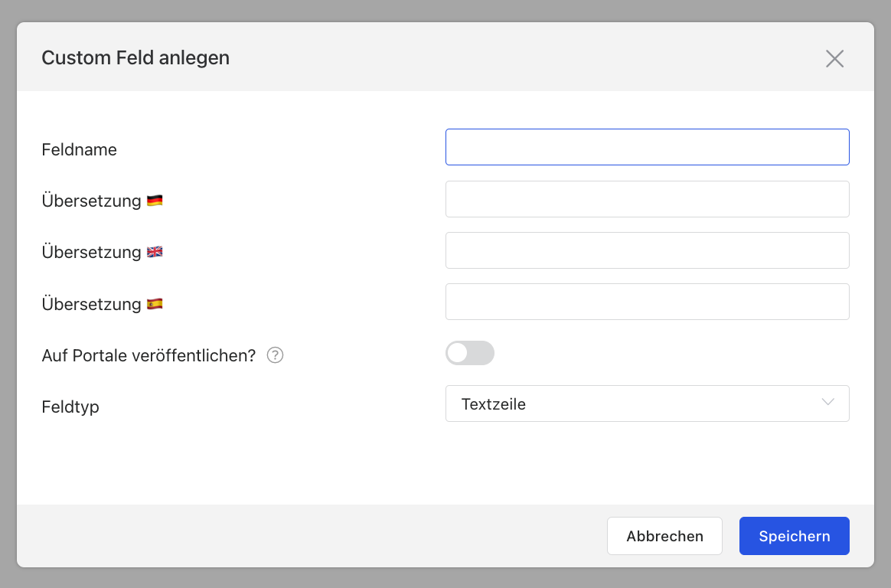Click the Spanish flag icon
Image resolution: width=891 pixels, height=588 pixels.
click(x=155, y=304)
